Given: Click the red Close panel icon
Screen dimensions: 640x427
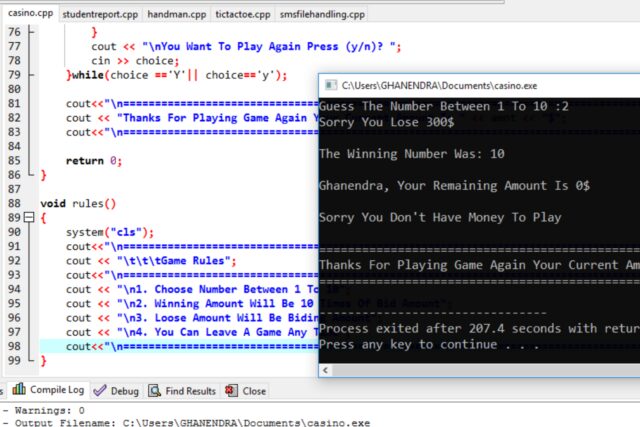Looking at the screenshot, I should click(x=231, y=391).
